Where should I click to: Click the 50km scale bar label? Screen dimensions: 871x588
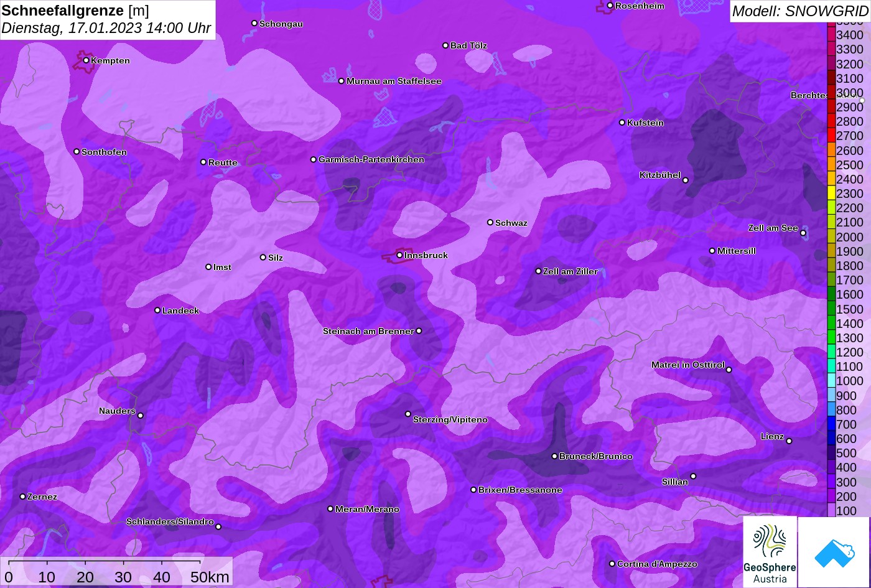pos(210,577)
